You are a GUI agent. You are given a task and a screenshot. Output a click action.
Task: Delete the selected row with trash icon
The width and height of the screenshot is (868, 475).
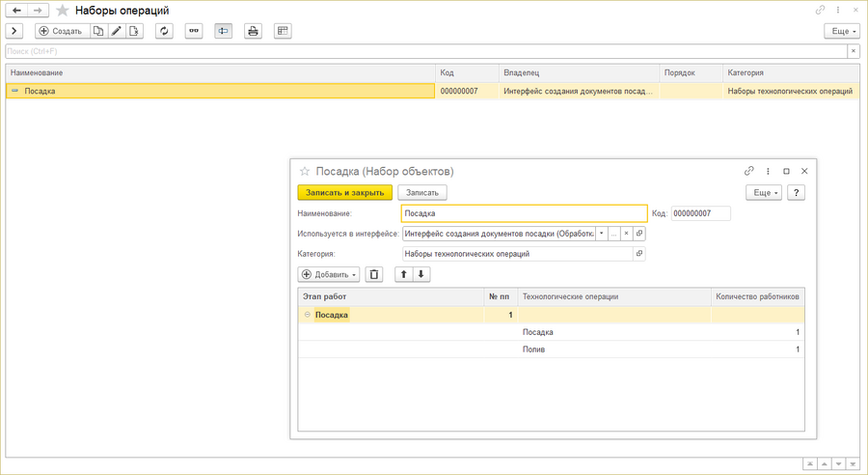(375, 274)
